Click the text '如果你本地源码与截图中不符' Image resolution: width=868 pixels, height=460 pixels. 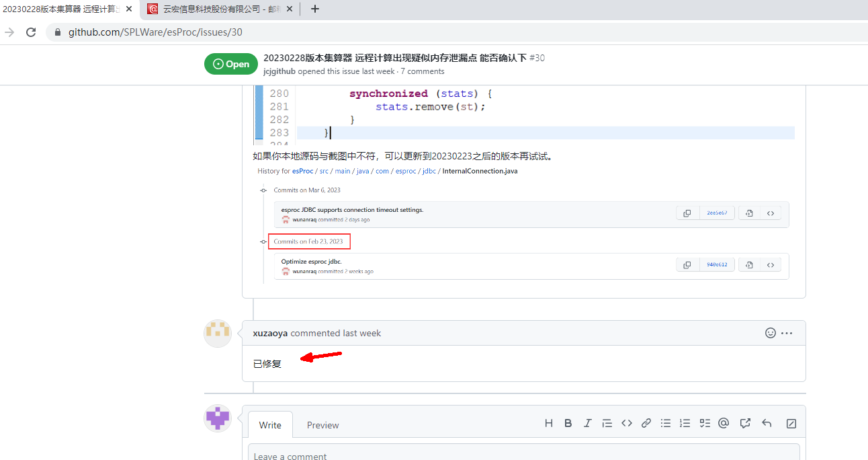316,156
